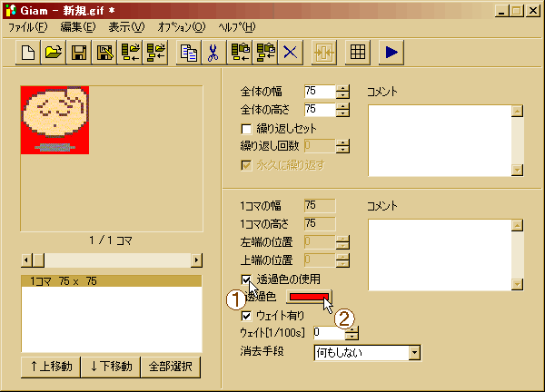Toggle the ウェイト有り checkbox

tap(246, 317)
